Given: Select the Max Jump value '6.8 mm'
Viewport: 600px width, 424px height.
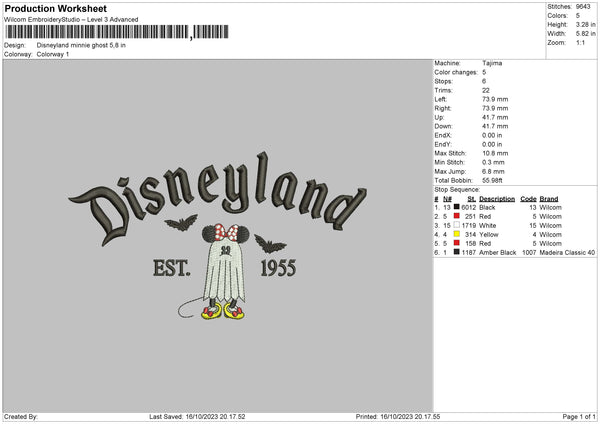Looking at the screenshot, I should [x=493, y=171].
